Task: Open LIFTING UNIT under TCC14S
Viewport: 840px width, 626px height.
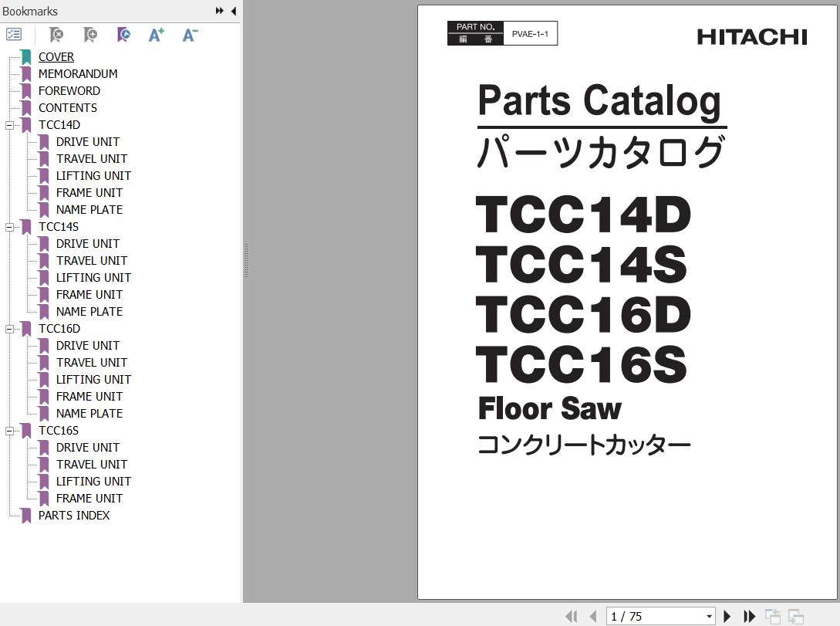Action: (x=94, y=278)
